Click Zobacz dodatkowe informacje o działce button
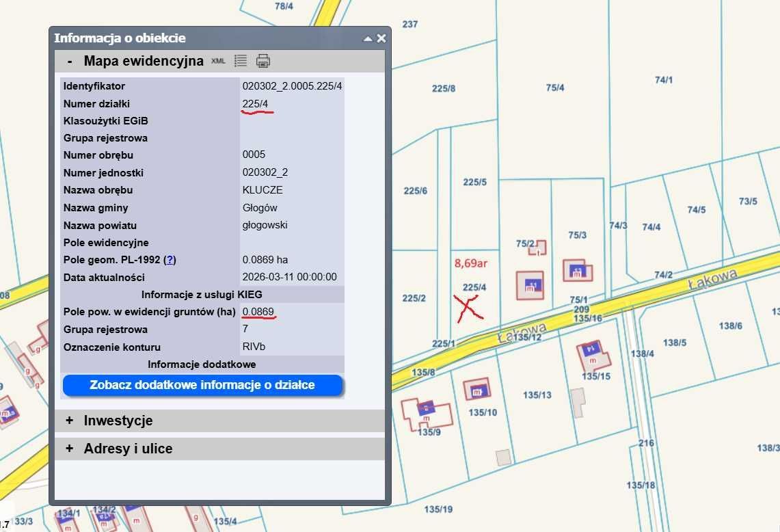Viewport: 780px width, 532px height. pyautogui.click(x=202, y=385)
